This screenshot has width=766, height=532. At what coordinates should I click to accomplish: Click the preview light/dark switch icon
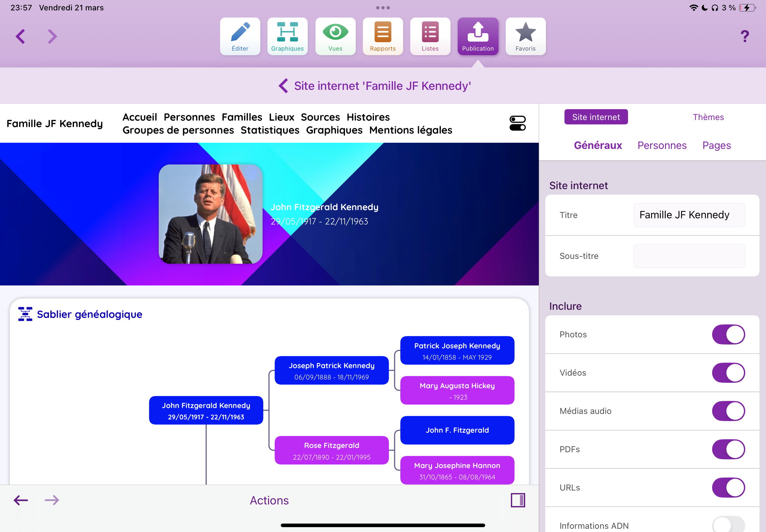click(517, 123)
